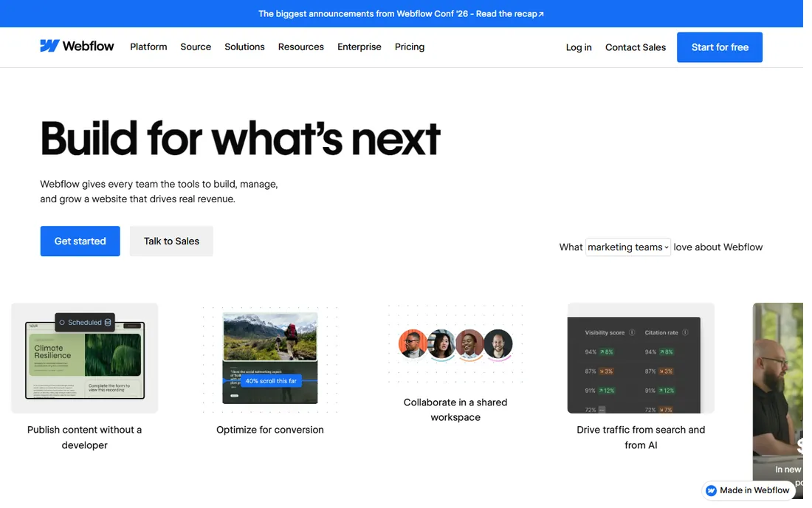Click the Build for what's next headline

(x=241, y=138)
